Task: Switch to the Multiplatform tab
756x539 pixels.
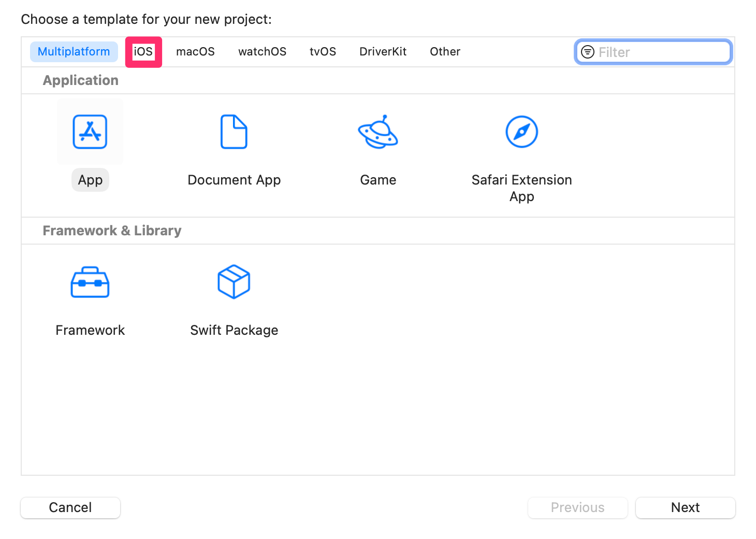Action: pos(74,52)
